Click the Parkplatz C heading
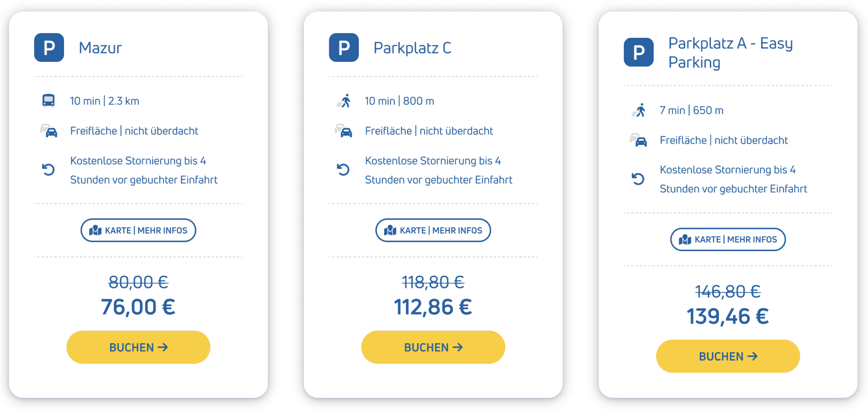 (412, 48)
